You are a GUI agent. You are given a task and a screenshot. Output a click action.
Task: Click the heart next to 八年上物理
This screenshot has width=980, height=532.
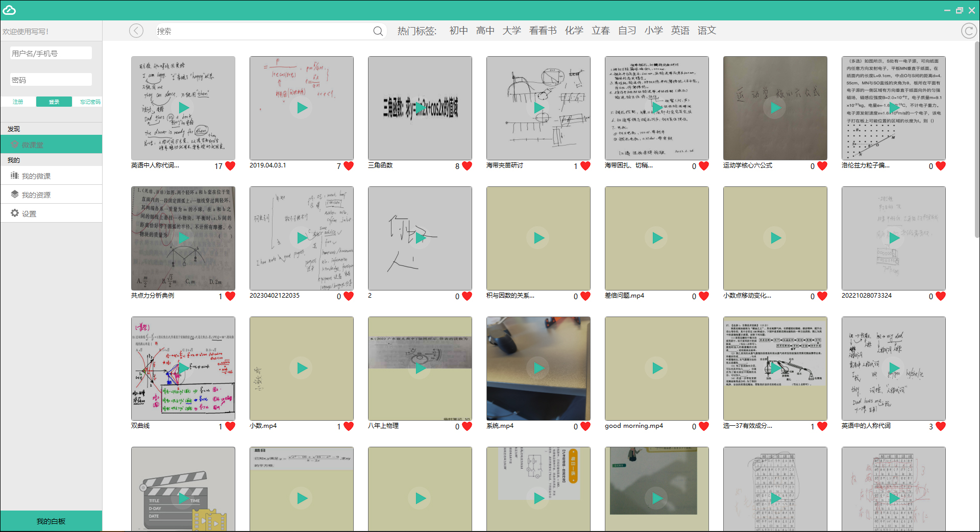pos(467,426)
